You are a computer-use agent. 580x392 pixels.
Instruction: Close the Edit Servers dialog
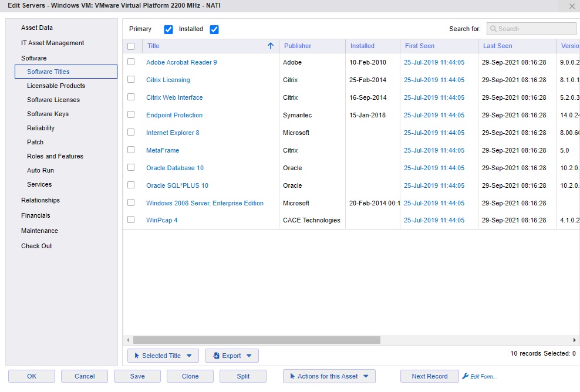(x=572, y=6)
